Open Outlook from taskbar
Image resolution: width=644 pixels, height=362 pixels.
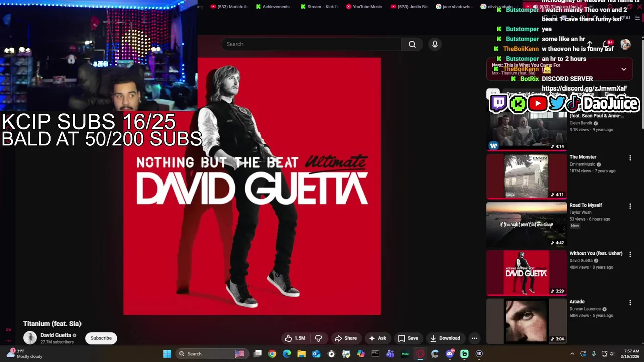click(x=316, y=354)
